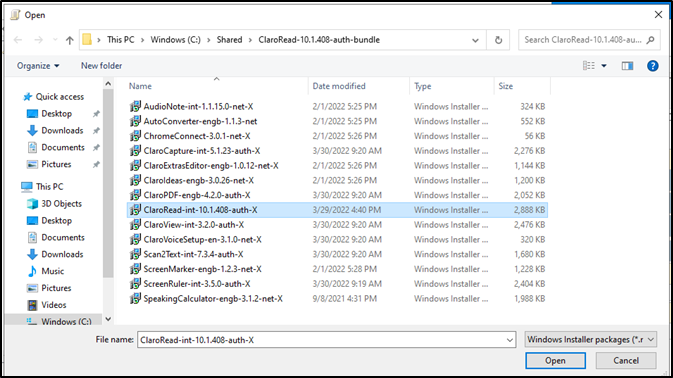Open pinned Documents under Quick access
This screenshot has width=673, height=378.
click(56, 147)
